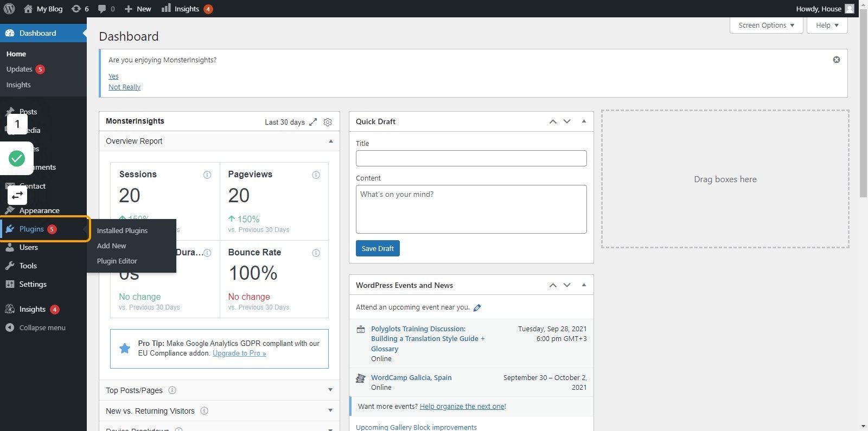Show info for Top Posts/Pages
This screenshot has height=431, width=868.
coord(173,390)
